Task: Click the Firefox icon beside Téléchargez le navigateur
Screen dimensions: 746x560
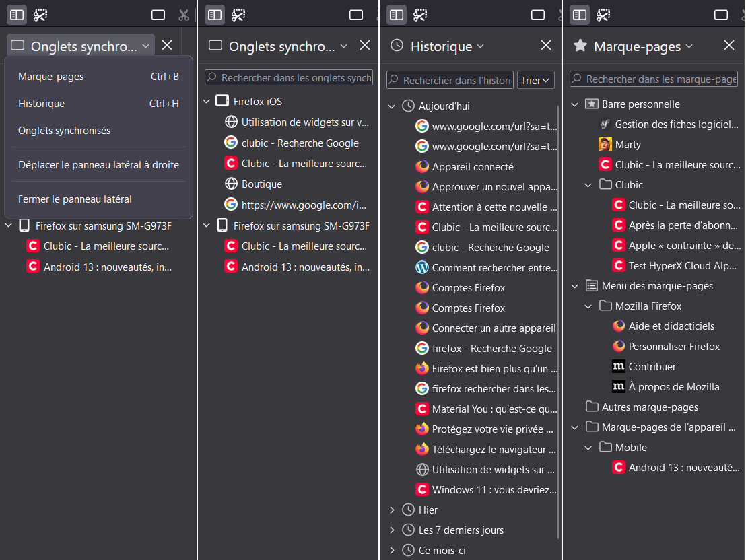Action: click(422, 449)
